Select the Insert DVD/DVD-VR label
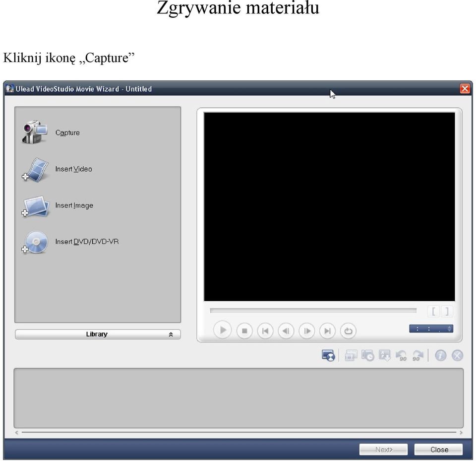The width and height of the screenshot is (476, 461). [x=87, y=242]
